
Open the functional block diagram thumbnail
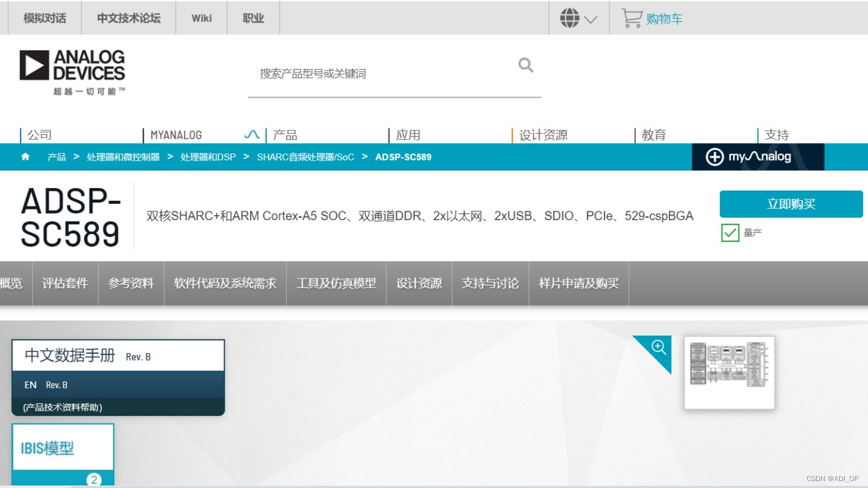(x=729, y=373)
